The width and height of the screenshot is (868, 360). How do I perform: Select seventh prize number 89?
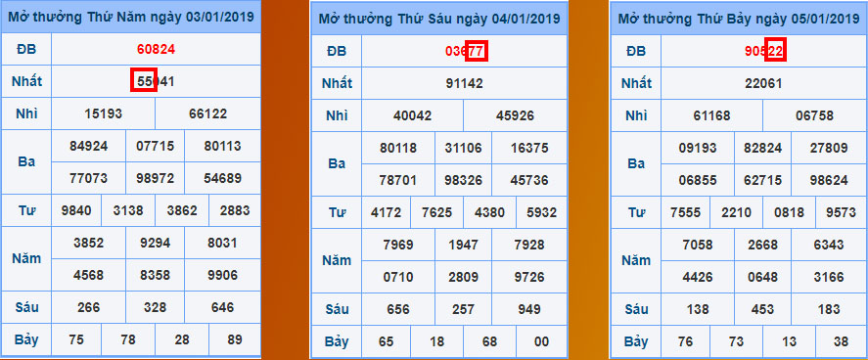click(x=234, y=339)
